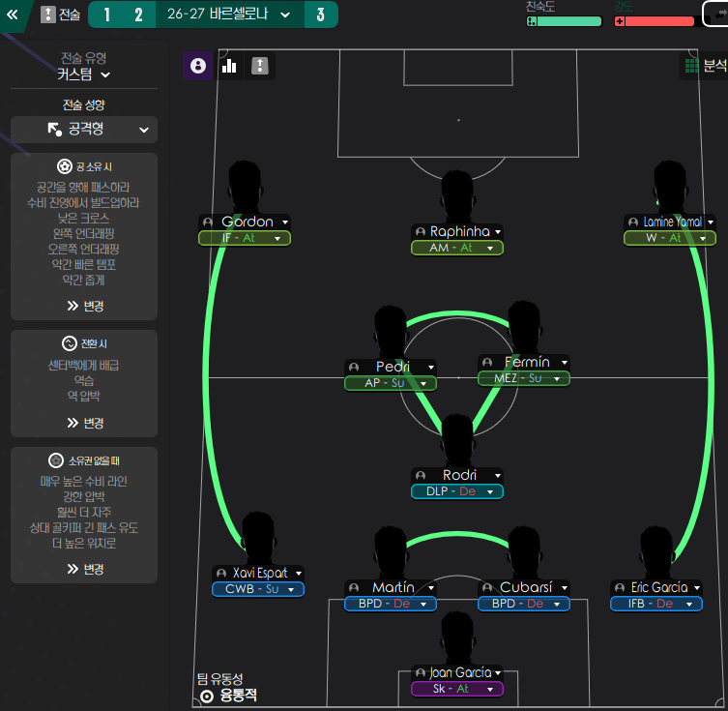Click the green grid icon next to 분석
The width and height of the screenshot is (728, 711).
pyautogui.click(x=692, y=66)
